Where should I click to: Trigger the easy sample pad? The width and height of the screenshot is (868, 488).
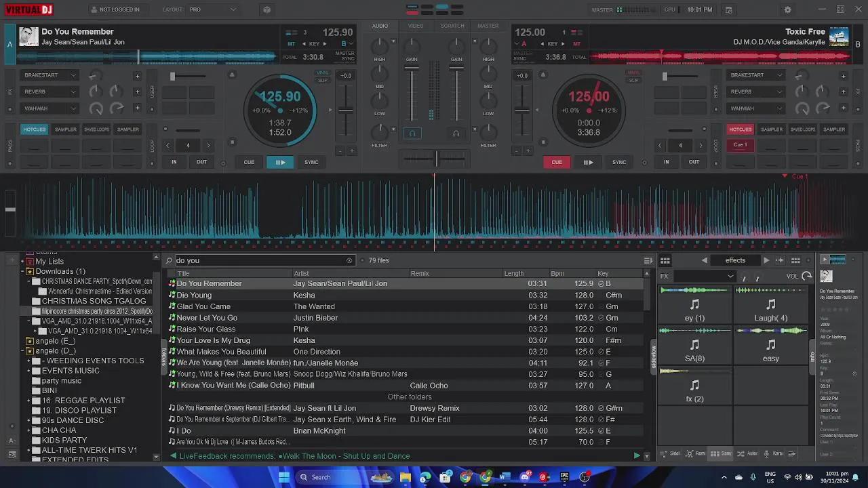click(x=770, y=346)
